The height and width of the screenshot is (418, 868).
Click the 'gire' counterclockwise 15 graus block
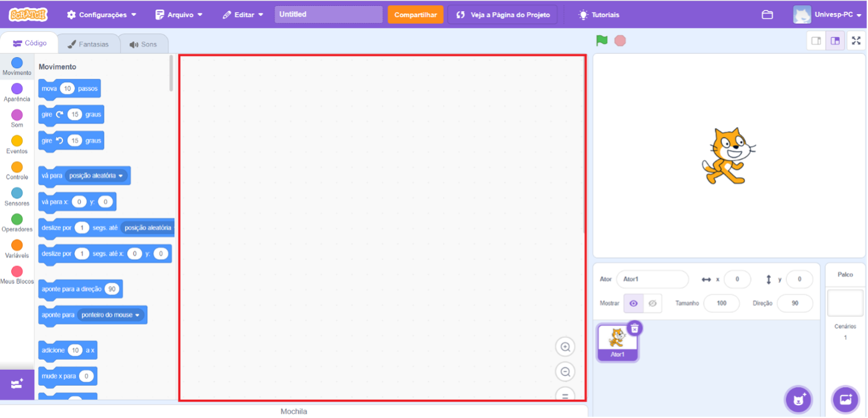pyautogui.click(x=71, y=141)
